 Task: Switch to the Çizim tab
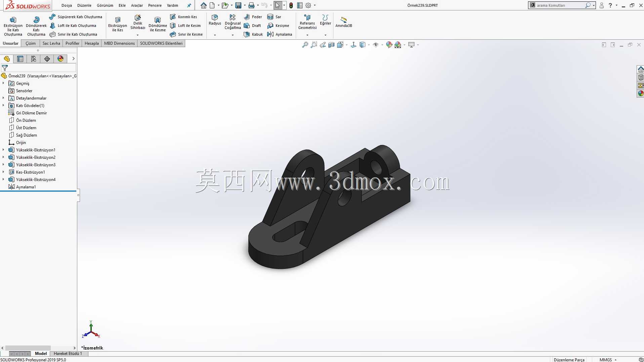pos(30,43)
